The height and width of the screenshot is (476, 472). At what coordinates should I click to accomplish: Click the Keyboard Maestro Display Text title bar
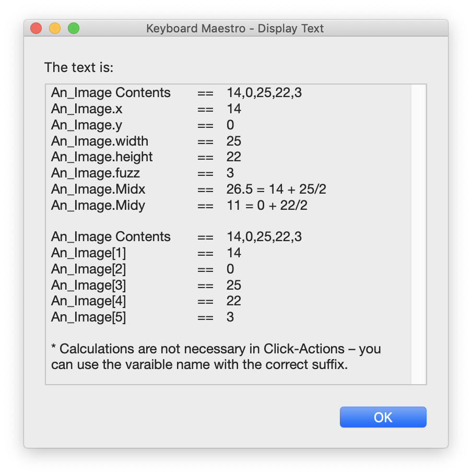pos(236,28)
